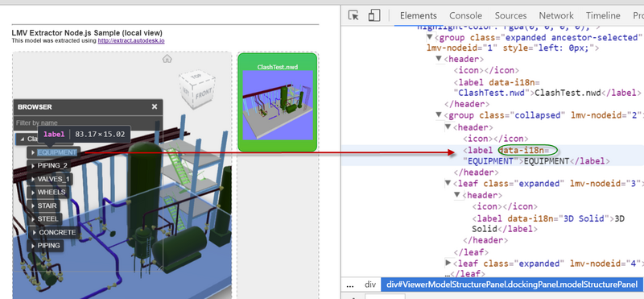This screenshot has height=299, width=644.
Task: Click the ViewerModelStructurePanel breadcrumb
Action: [x=512, y=284]
